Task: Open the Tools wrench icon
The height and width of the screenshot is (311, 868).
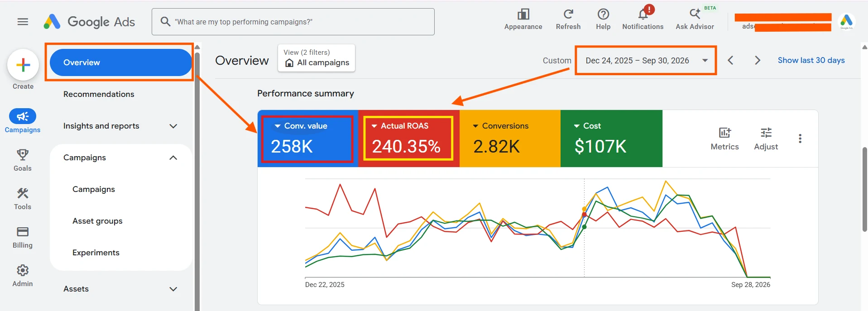Action: (23, 193)
